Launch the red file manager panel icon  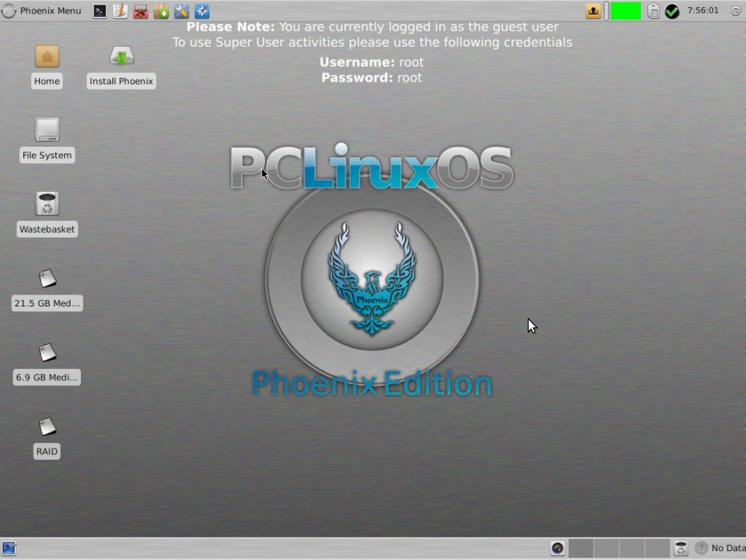tap(140, 11)
